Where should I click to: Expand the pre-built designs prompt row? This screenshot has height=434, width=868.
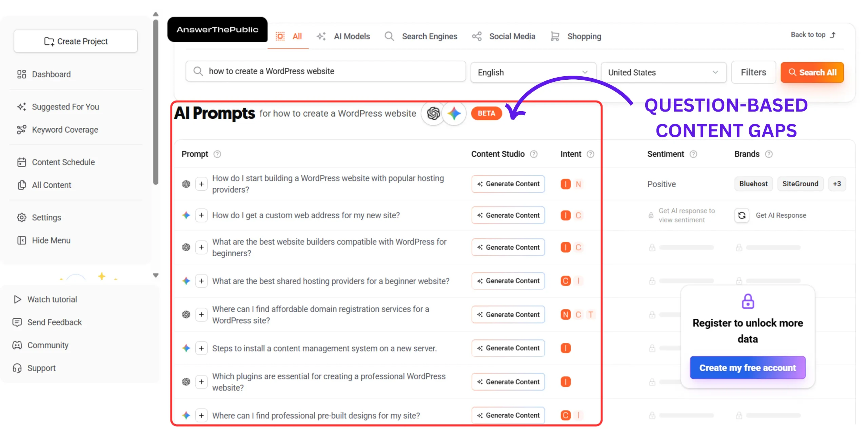[x=201, y=415]
